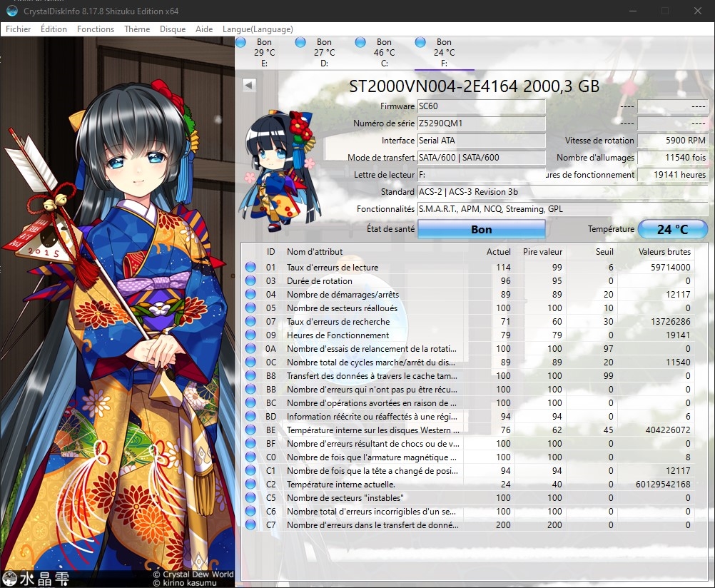Click the status orb for attribute 09
This screenshot has height=588, width=715.
point(250,335)
